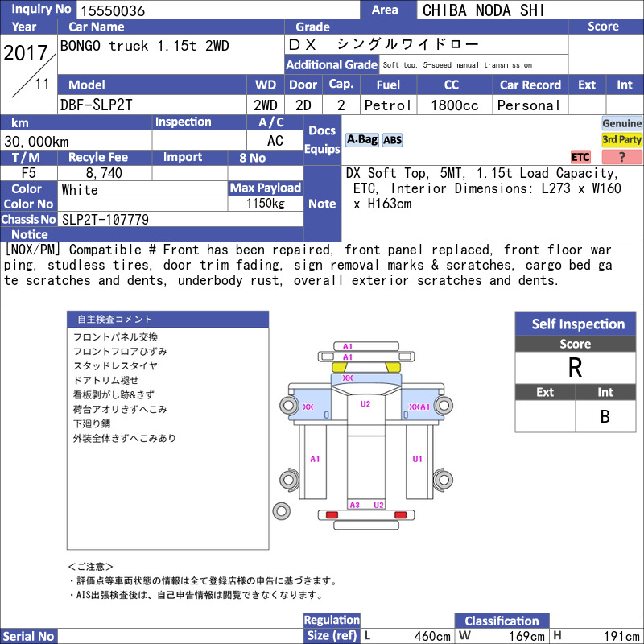Click the Serial No label
This screenshot has height=644, width=644.
click(28, 636)
